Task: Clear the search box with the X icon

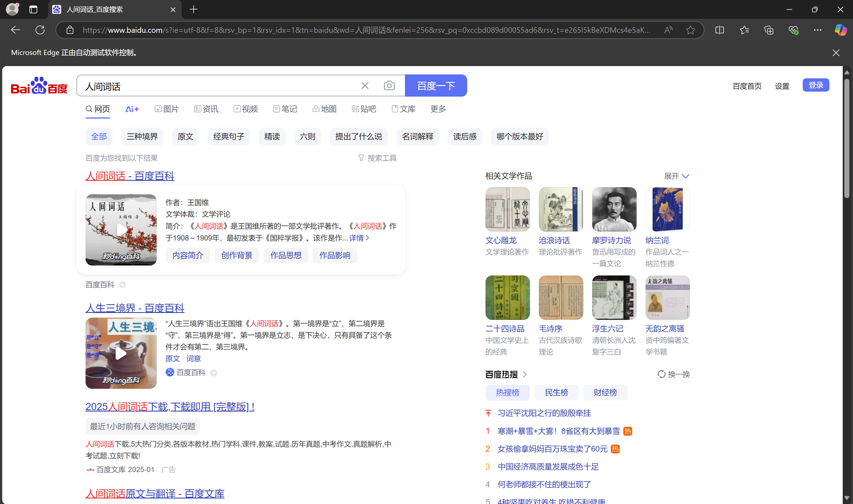Action: (x=365, y=86)
